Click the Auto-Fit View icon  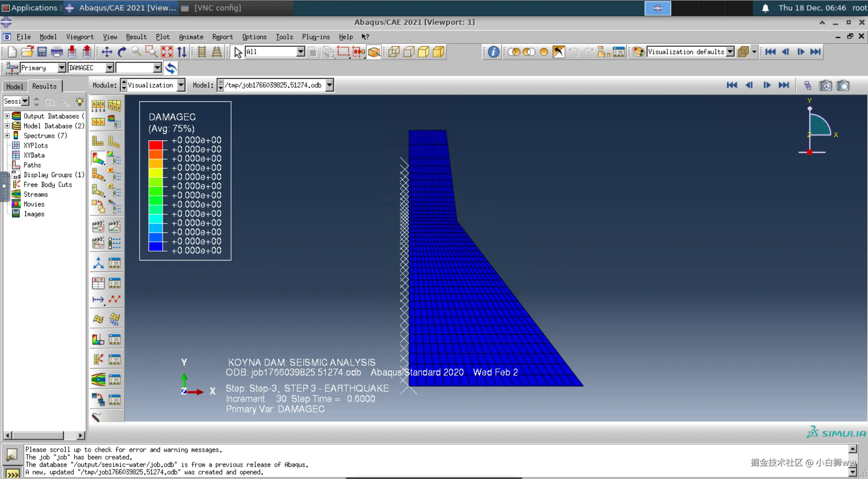click(167, 52)
